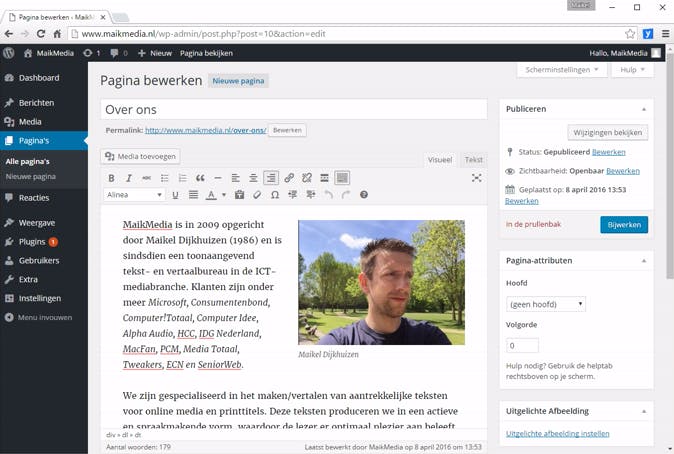
Task: Enable distraction-free writing mode
Action: [476, 178]
